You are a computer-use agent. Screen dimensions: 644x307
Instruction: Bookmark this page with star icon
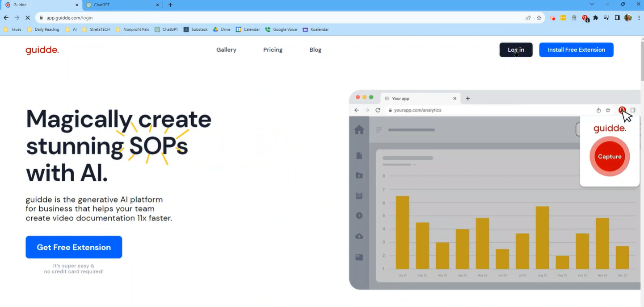click(x=539, y=18)
